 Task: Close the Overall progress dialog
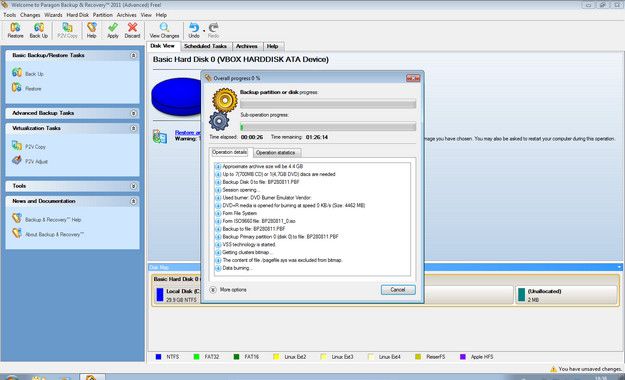pyautogui.click(x=413, y=78)
